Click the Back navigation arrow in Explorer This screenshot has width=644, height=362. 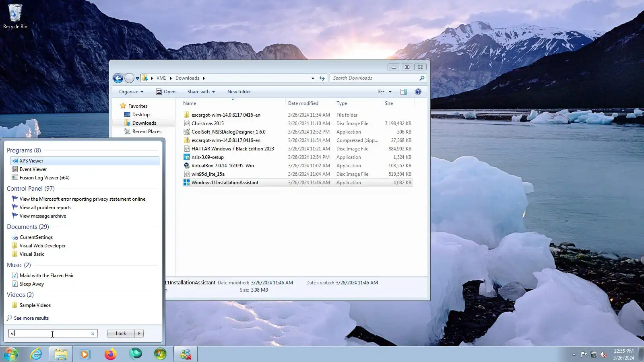118,78
